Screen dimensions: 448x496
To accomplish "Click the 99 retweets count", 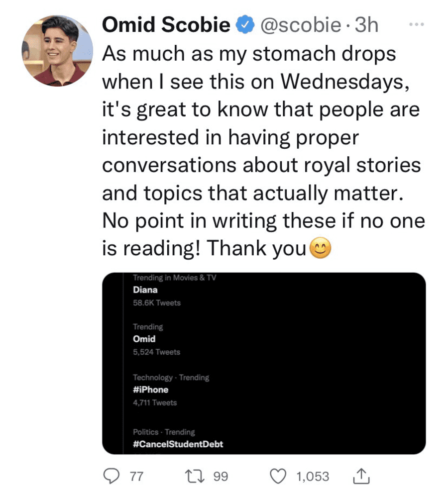I will [x=221, y=476].
